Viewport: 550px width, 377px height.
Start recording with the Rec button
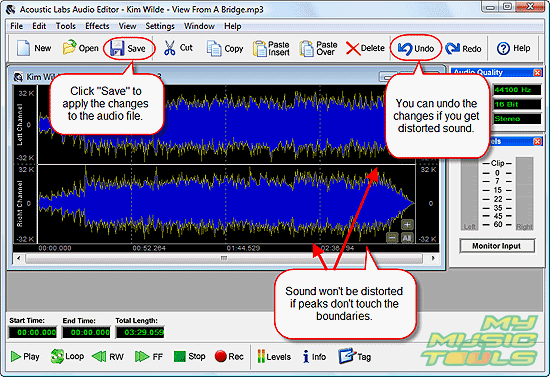click(x=229, y=356)
